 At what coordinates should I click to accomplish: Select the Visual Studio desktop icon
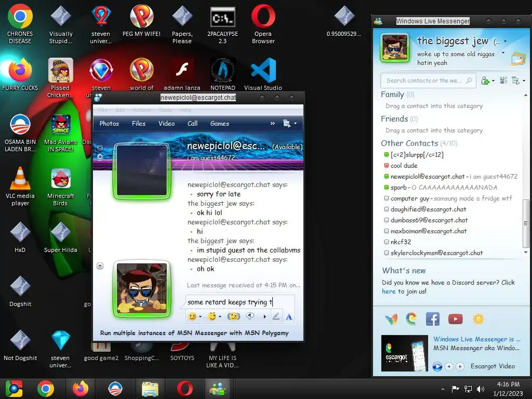[x=263, y=74]
